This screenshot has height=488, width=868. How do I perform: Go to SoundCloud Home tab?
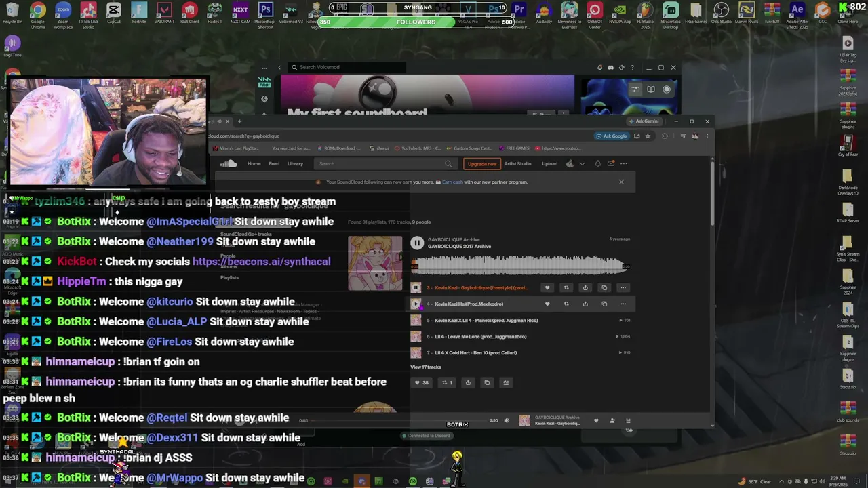[254, 163]
